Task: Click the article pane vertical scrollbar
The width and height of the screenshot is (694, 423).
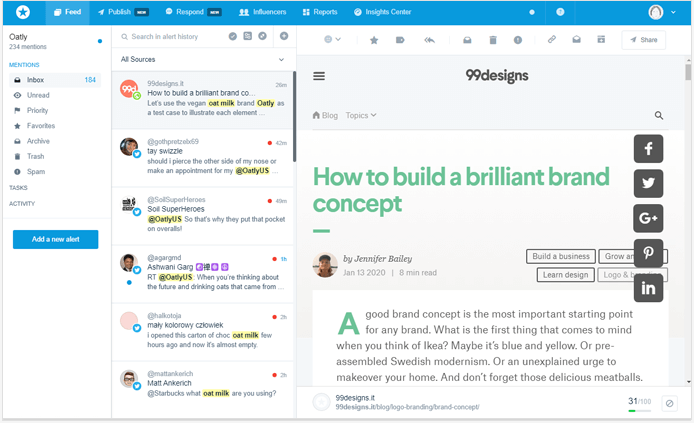Action: click(688, 72)
